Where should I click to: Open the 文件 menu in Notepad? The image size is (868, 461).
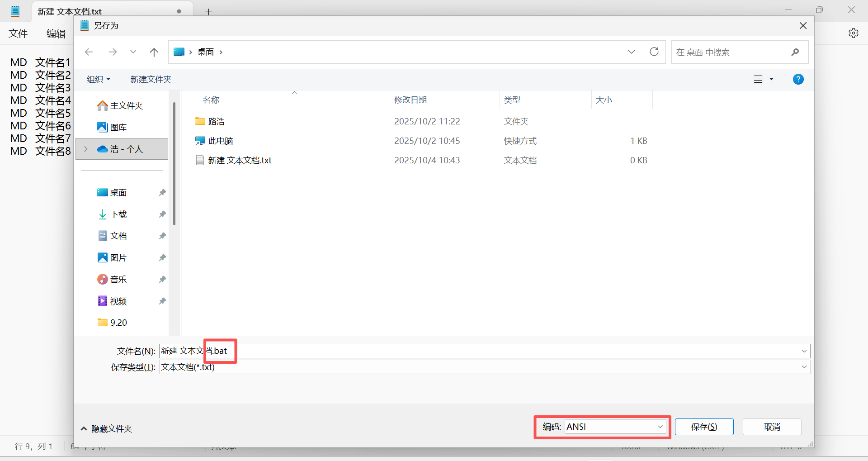coord(18,33)
